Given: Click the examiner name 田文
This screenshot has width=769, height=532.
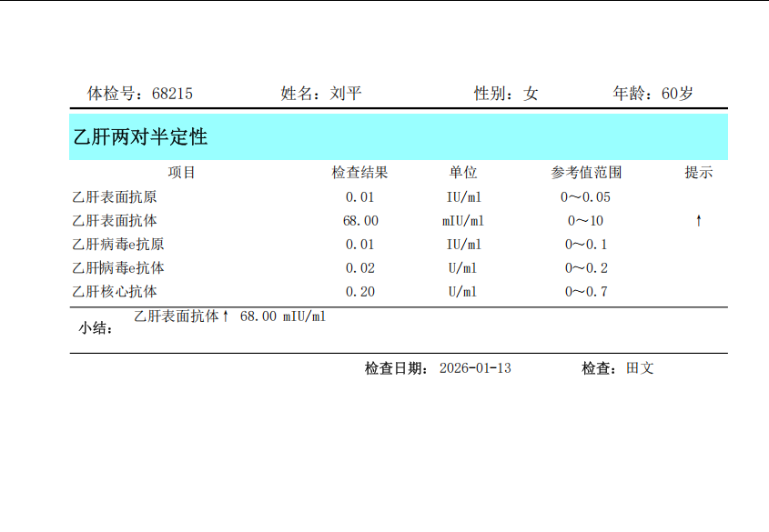Looking at the screenshot, I should tap(640, 368).
